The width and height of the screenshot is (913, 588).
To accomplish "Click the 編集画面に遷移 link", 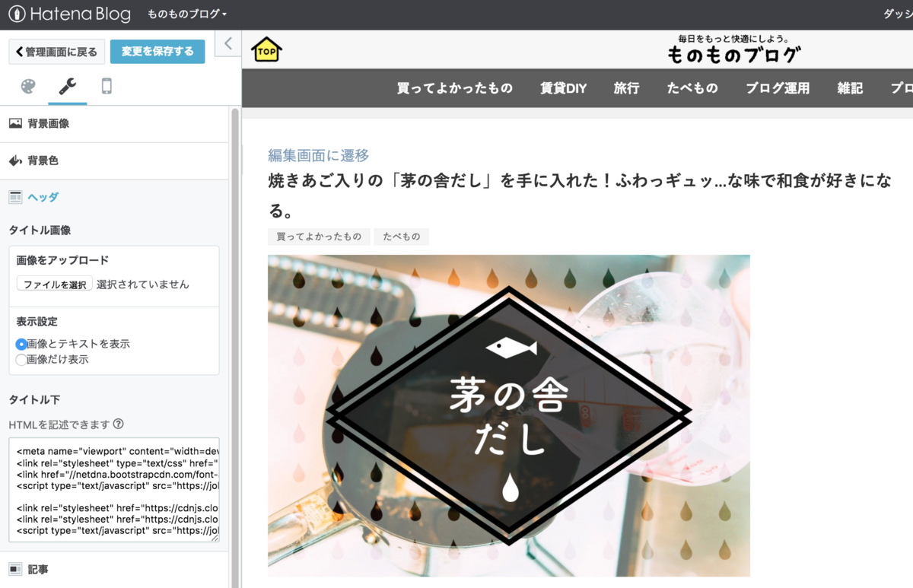I will [318, 155].
